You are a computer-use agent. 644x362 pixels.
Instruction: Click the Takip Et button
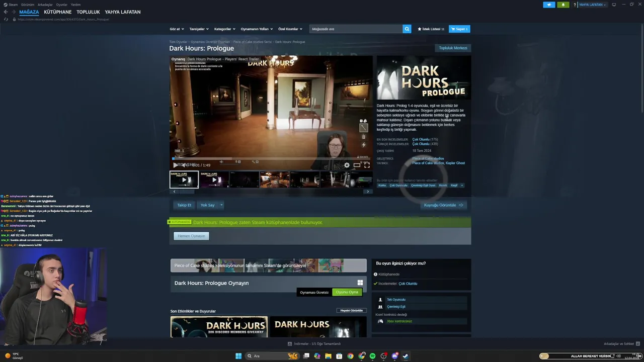pyautogui.click(x=184, y=205)
